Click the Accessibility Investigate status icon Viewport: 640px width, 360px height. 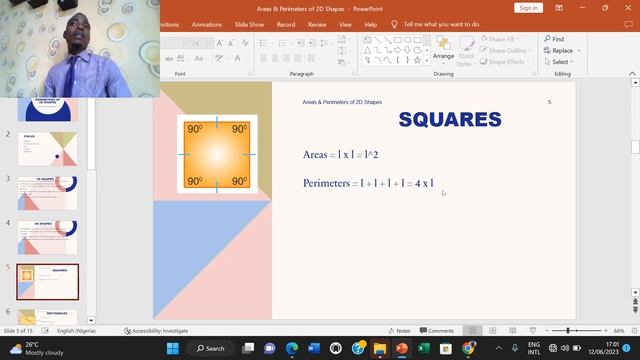[127, 331]
